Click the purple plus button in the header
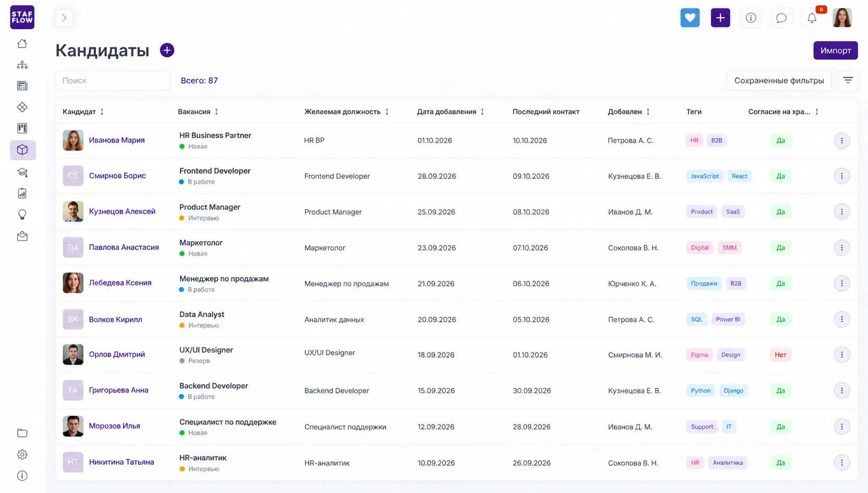The width and height of the screenshot is (868, 493). 720,18
